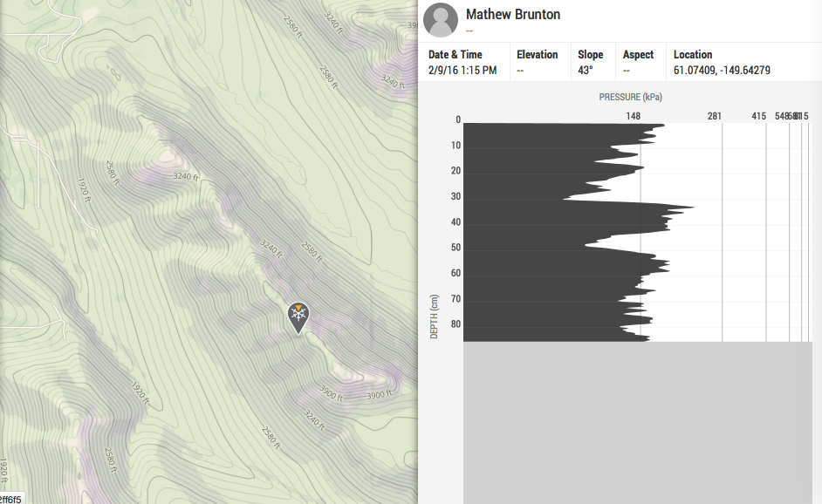Select the 30 depth axis label
Viewport: 822px width, 504px height.
(456, 196)
